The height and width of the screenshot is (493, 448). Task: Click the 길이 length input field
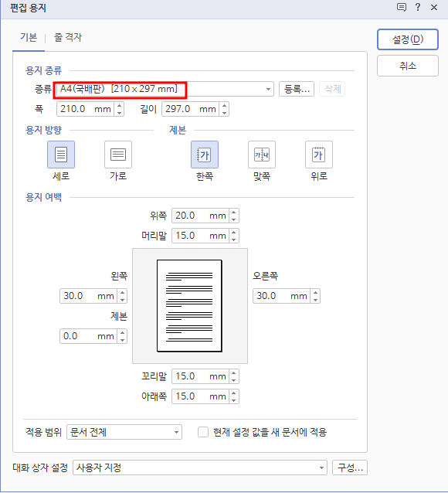[190, 109]
